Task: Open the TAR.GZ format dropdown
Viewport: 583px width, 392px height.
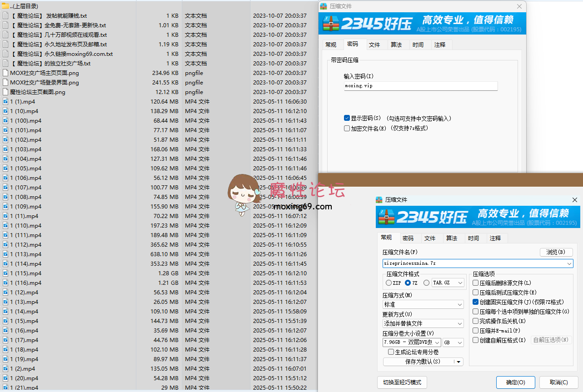Action: (448, 283)
